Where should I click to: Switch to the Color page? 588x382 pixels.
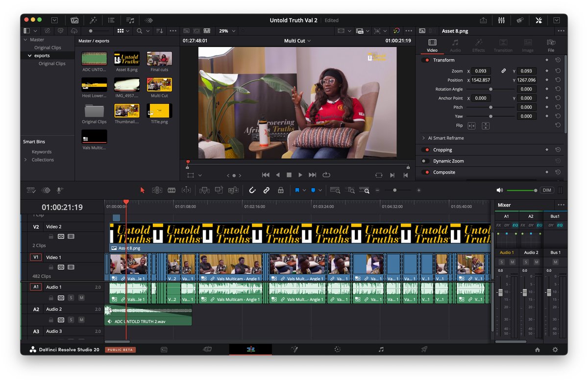337,349
